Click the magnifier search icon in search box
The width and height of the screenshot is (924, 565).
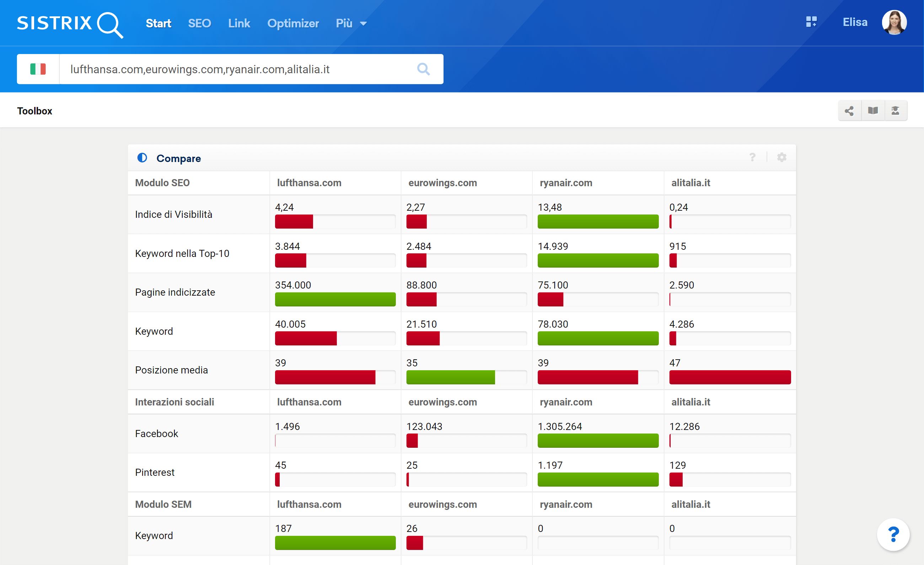click(x=423, y=69)
